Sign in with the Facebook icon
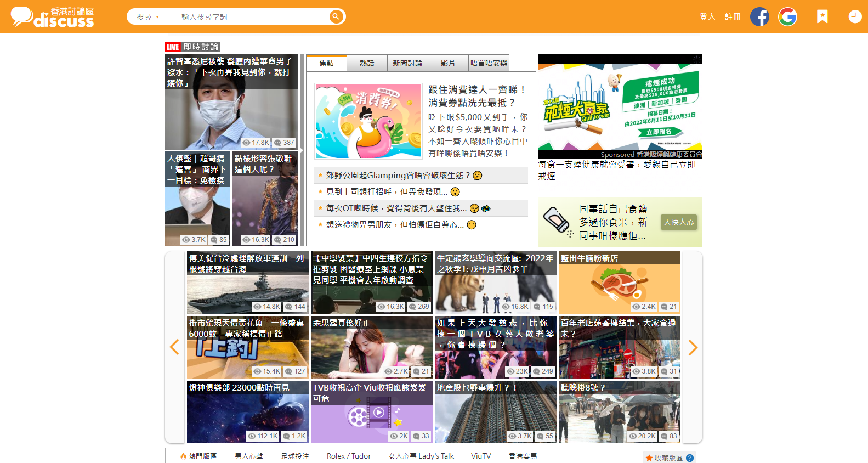The height and width of the screenshot is (463, 868). tap(759, 17)
